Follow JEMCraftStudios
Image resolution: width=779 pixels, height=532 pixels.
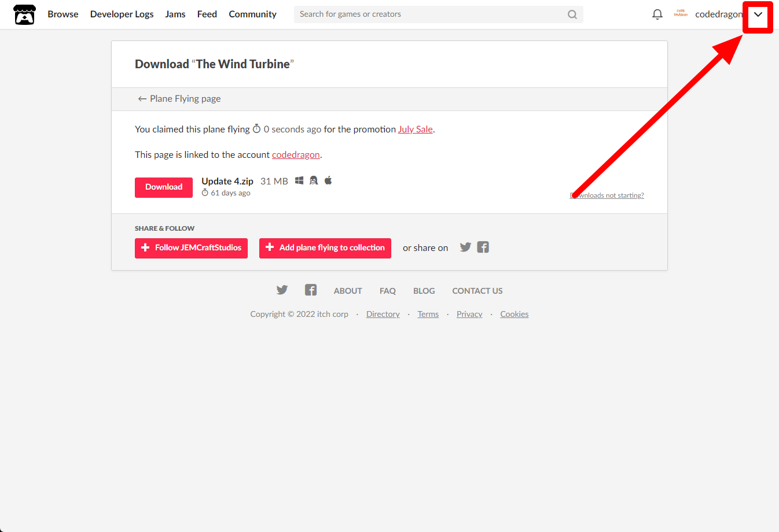[x=191, y=248]
